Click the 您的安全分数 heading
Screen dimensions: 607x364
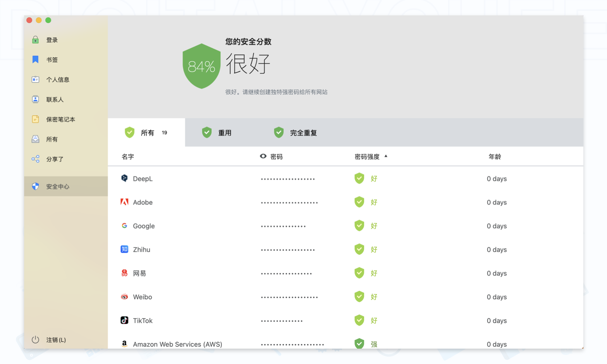tap(248, 41)
